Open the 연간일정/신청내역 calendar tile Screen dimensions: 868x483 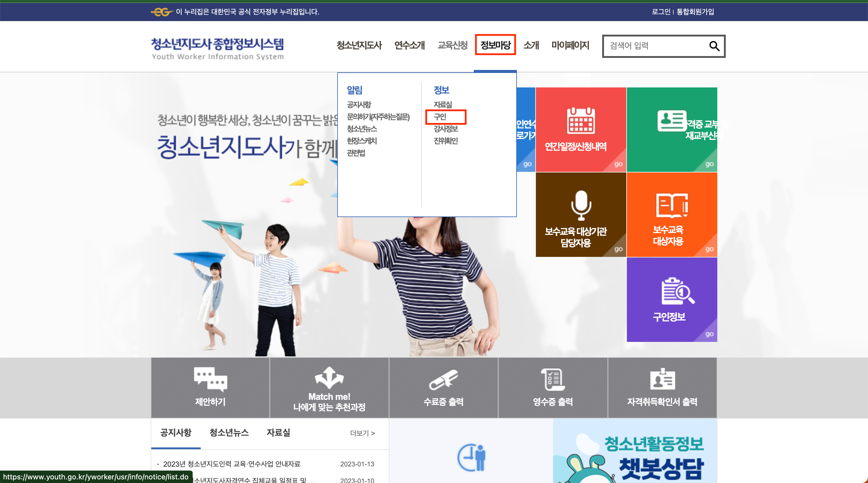point(580,129)
